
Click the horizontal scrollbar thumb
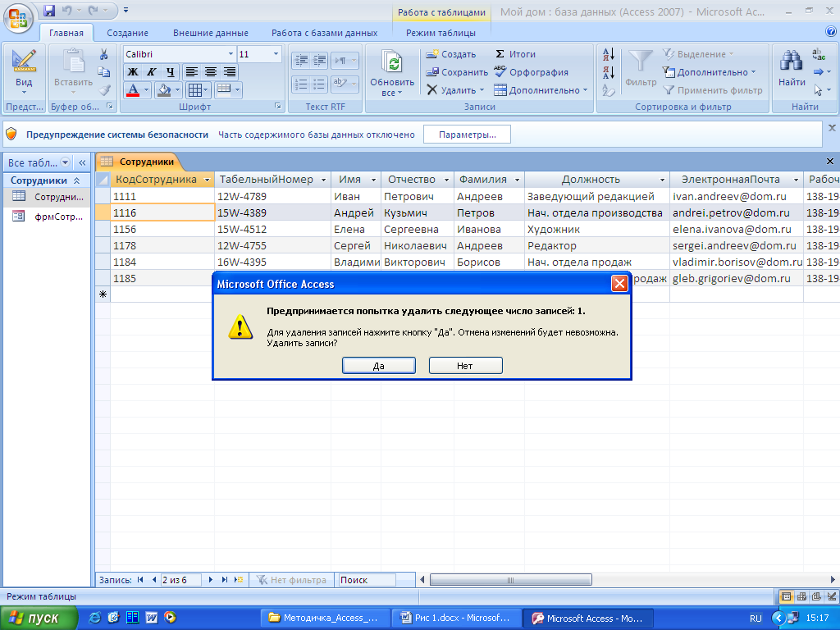[510, 580]
